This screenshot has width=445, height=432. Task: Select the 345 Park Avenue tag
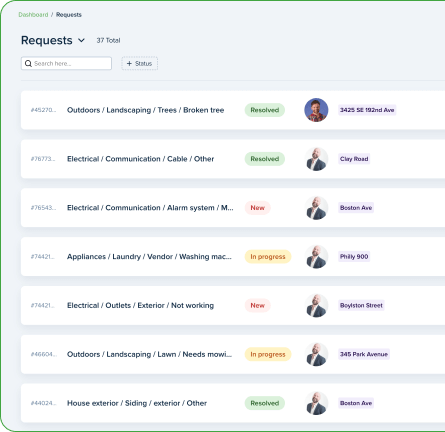coord(364,354)
